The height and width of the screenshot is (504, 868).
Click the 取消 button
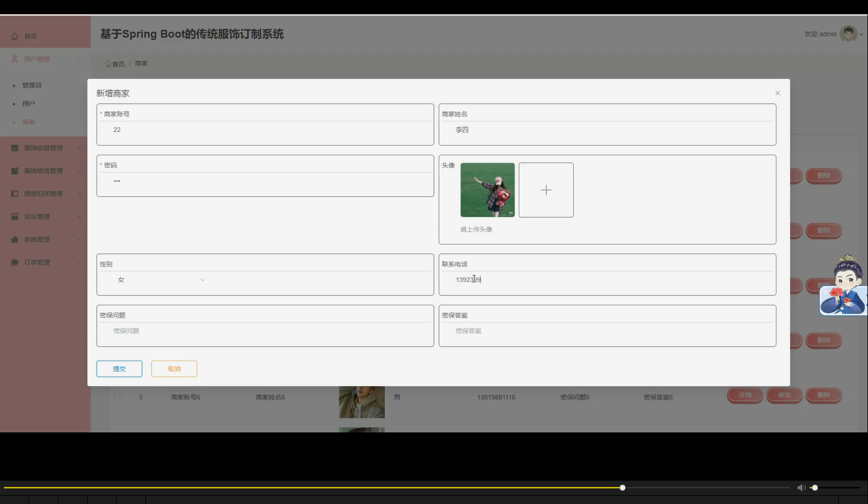click(174, 369)
